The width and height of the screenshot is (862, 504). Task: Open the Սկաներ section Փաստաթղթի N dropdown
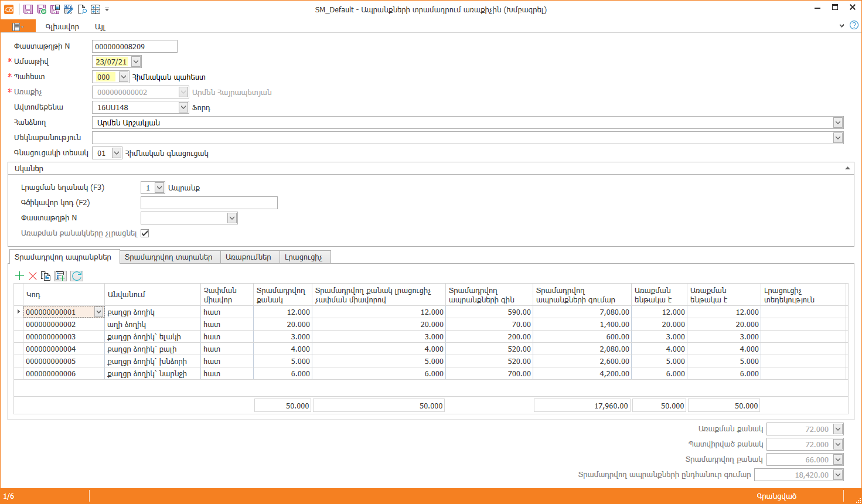click(x=232, y=218)
